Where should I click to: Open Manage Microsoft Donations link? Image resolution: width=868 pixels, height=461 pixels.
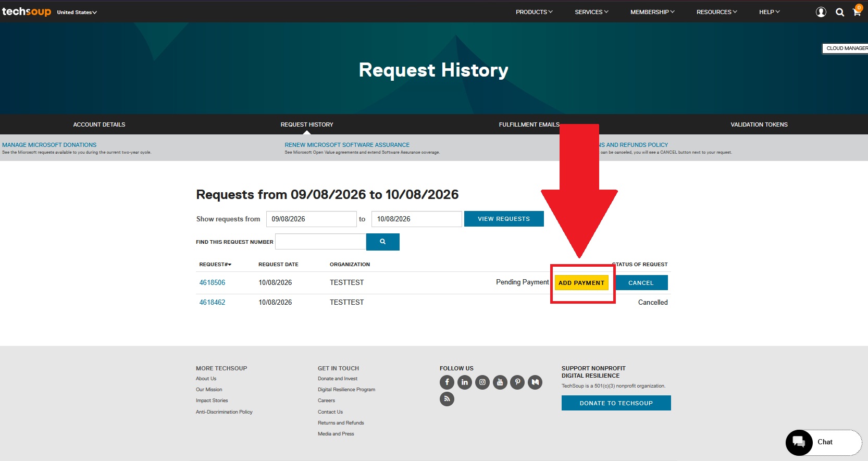(49, 145)
